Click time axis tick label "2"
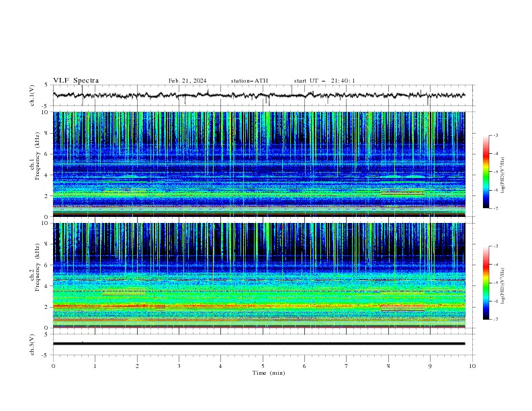The image size is (532, 411). coord(137,366)
